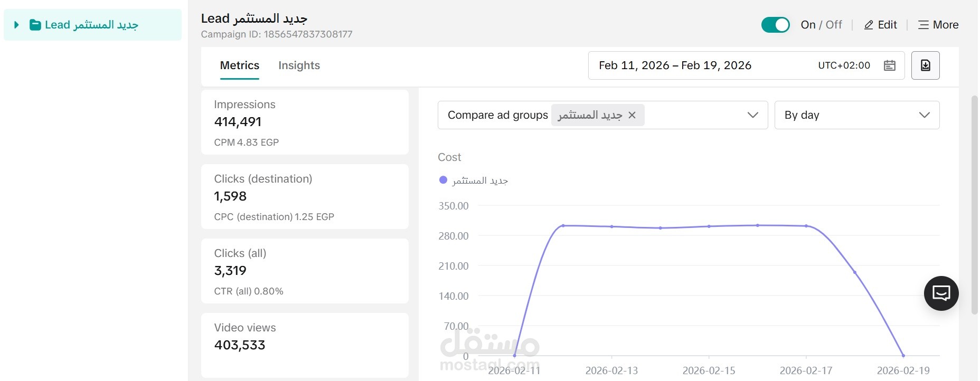Open the By day dropdown
The height and width of the screenshot is (381, 980).
coord(924,115)
